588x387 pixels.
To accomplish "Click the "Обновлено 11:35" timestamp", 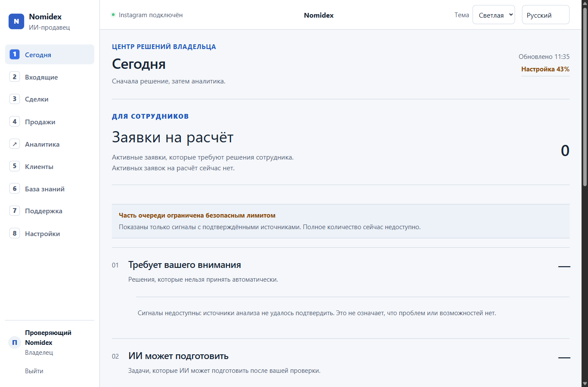I will click(x=544, y=57).
